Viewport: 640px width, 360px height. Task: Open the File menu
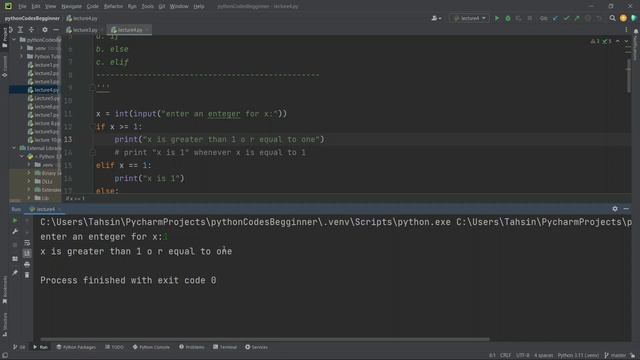[x=22, y=6]
